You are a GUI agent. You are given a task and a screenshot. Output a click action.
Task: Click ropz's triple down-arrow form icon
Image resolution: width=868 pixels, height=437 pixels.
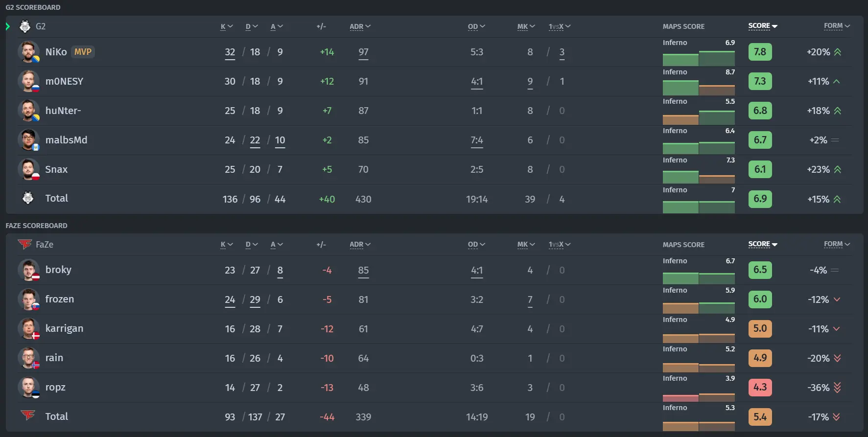tap(837, 388)
